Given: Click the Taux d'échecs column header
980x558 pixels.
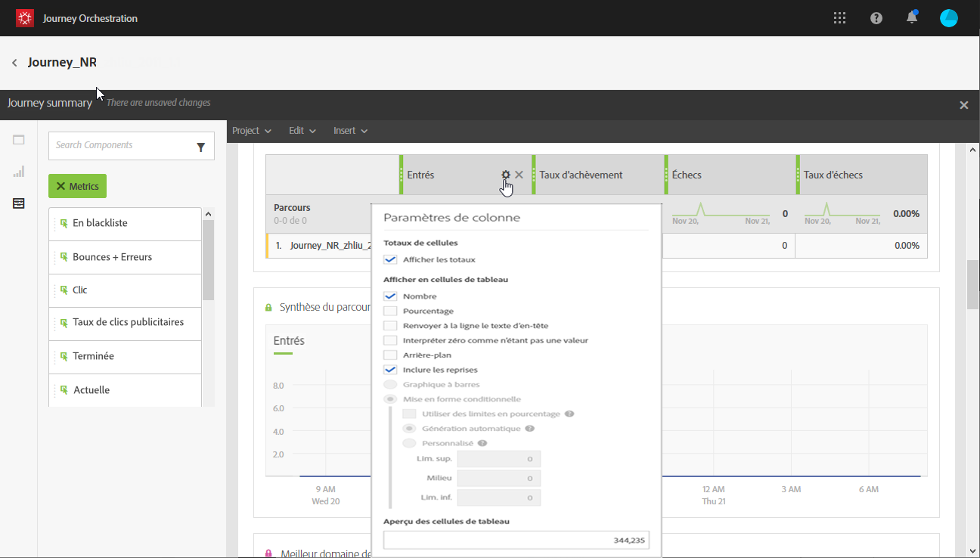Looking at the screenshot, I should (861, 175).
